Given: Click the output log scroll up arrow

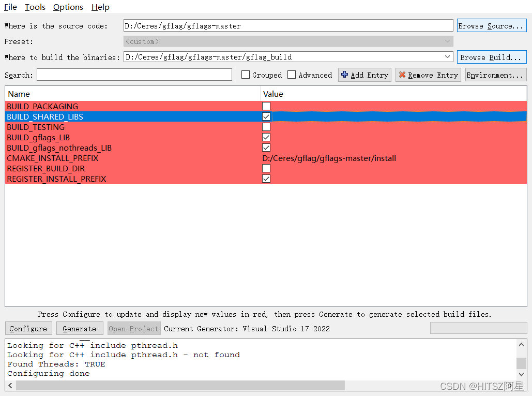Looking at the screenshot, I should point(522,344).
